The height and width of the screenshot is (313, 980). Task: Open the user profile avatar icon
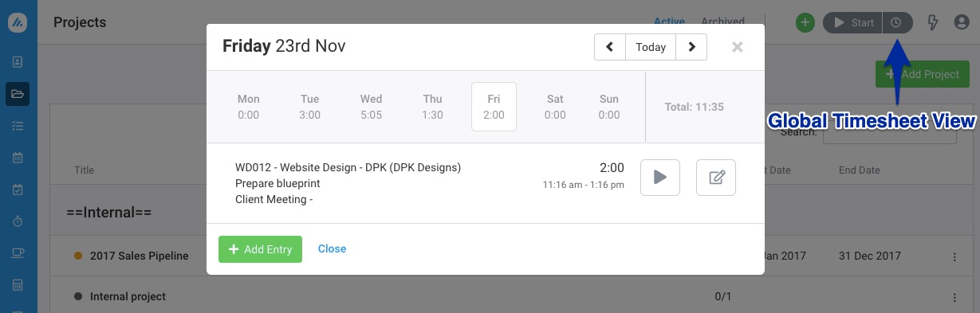pos(962,23)
